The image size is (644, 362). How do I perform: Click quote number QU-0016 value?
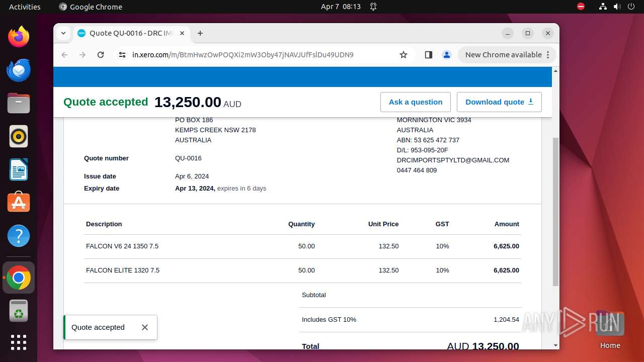188,158
